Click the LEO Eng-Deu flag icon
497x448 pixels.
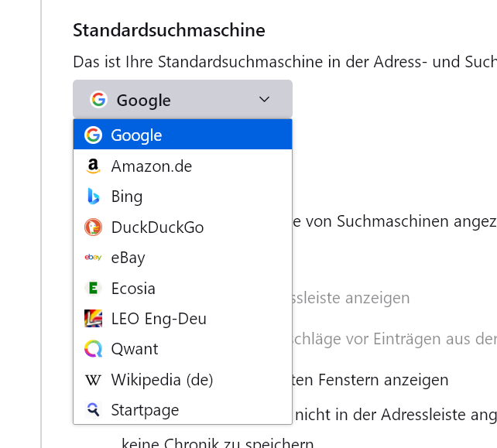point(93,319)
